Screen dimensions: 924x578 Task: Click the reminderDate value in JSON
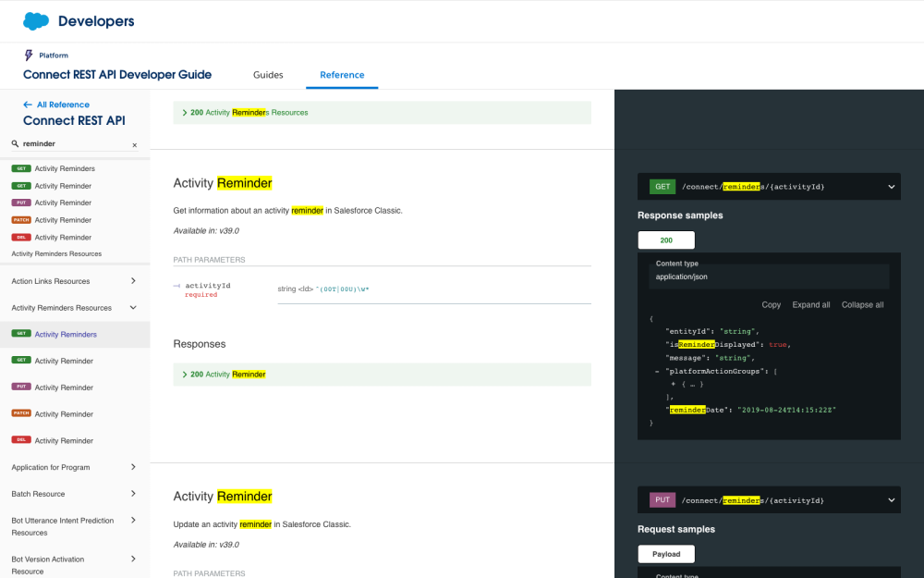point(786,410)
